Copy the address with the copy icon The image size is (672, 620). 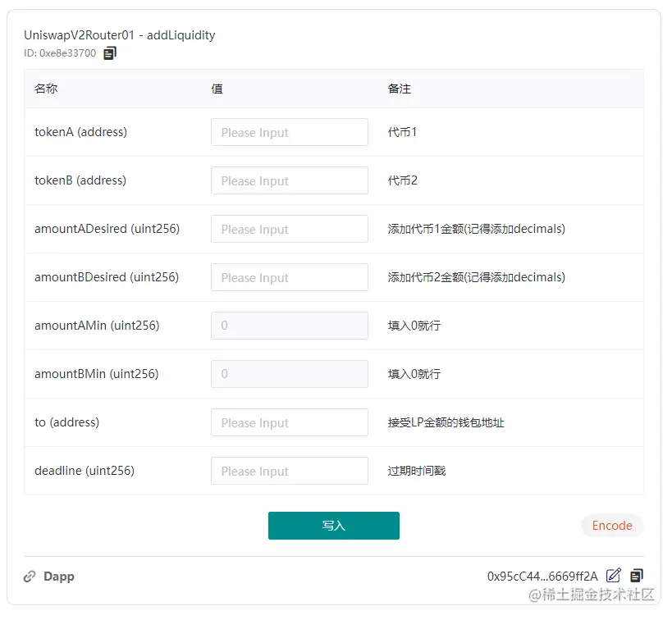pyautogui.click(x=637, y=576)
